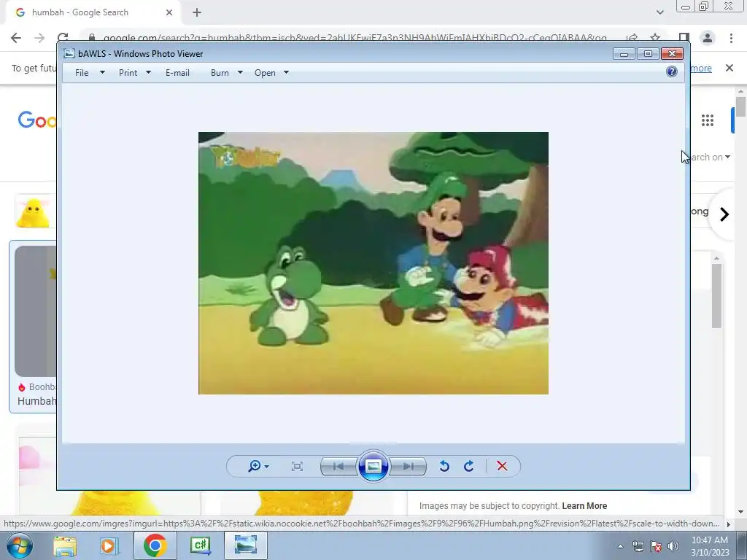Open Photo Viewer help icon

(672, 71)
